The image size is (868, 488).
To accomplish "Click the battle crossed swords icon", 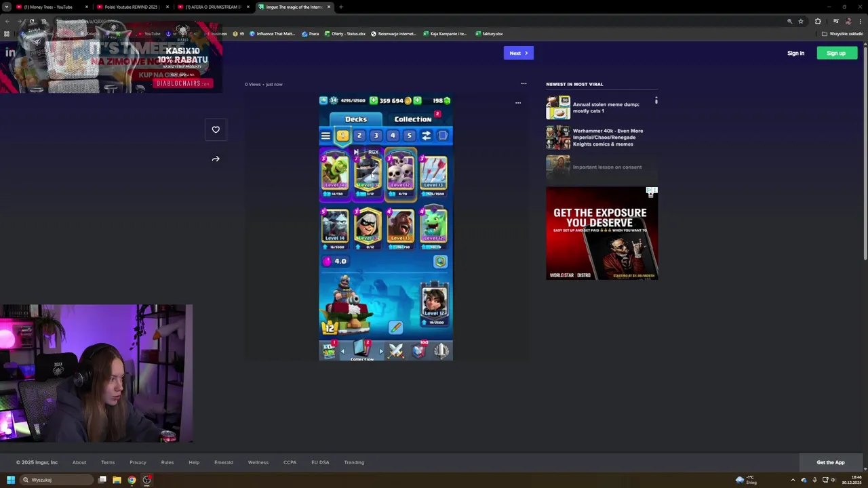I will pos(396,350).
